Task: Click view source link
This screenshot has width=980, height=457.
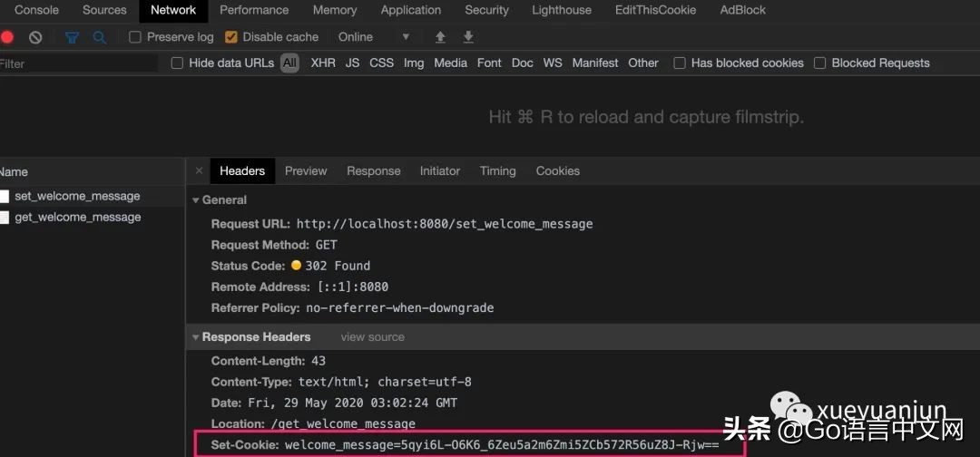Action: (373, 337)
